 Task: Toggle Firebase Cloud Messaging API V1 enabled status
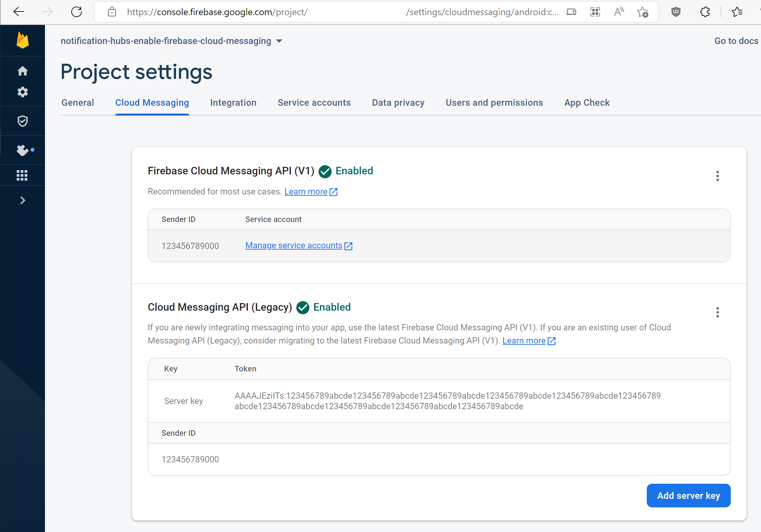716,176
